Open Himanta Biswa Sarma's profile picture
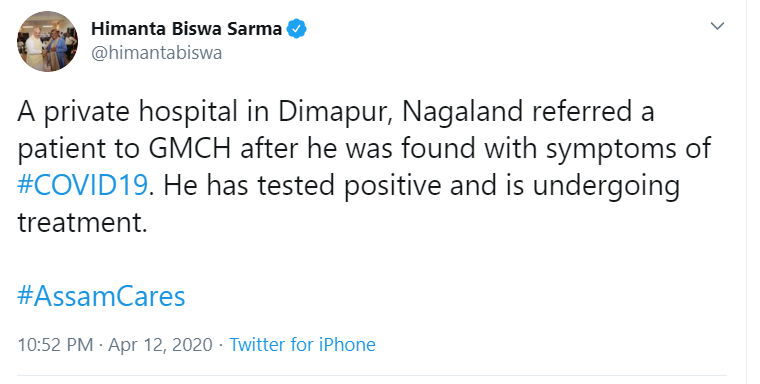This screenshot has height=384, width=760. pyautogui.click(x=48, y=42)
